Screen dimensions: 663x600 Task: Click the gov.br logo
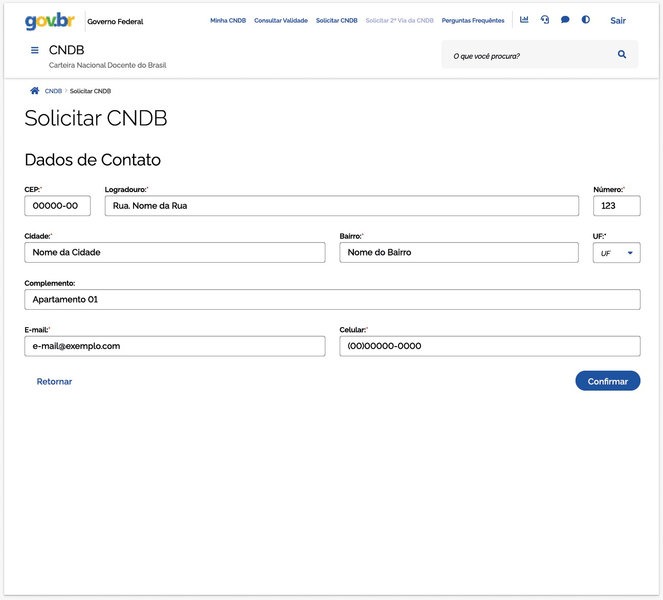(50, 21)
